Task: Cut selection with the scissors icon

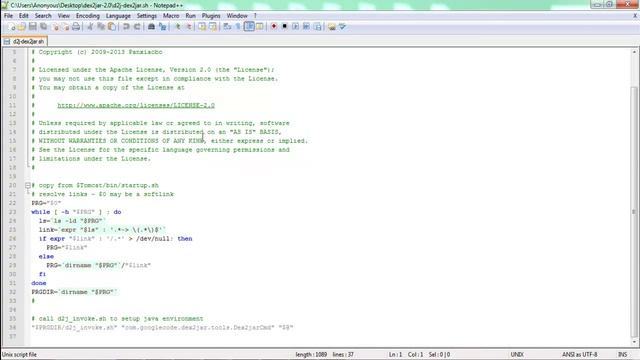Action: tap(90, 27)
